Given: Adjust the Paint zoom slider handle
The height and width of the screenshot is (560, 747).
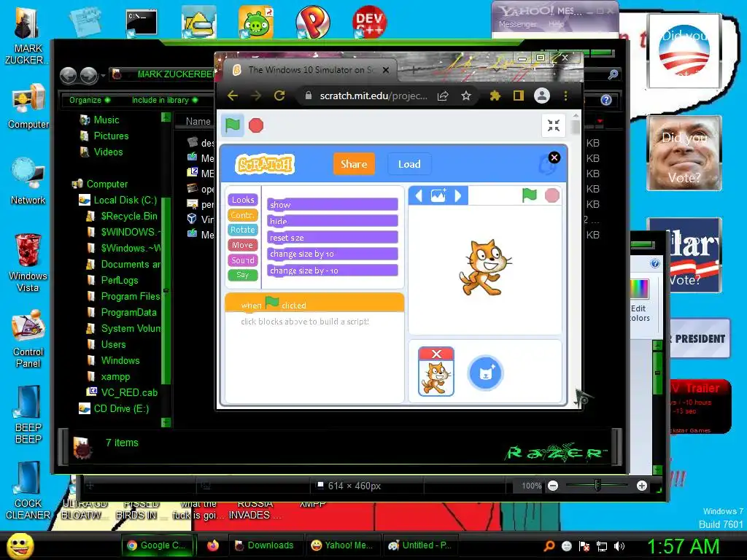Looking at the screenshot, I should coord(597,486).
